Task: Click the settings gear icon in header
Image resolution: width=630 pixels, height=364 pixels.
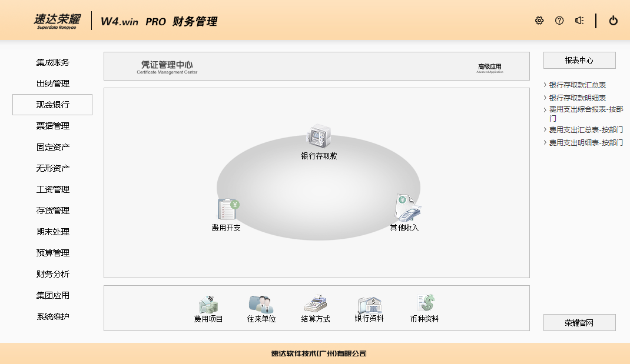Action: click(539, 21)
